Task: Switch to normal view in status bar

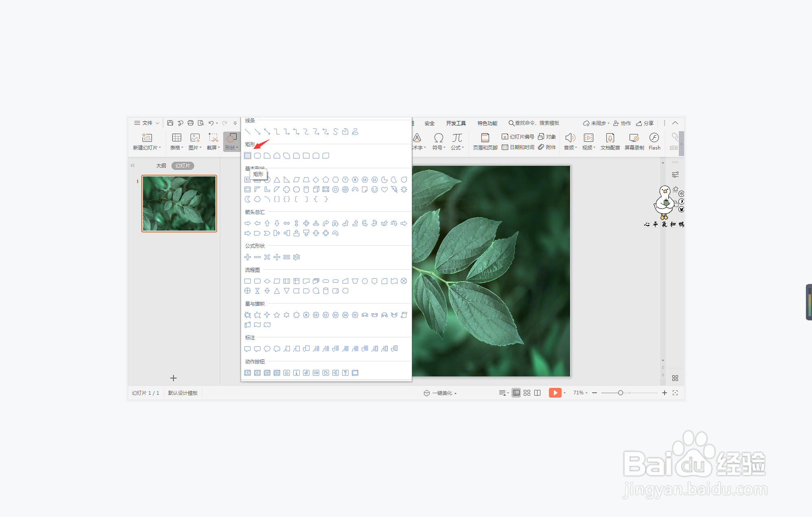Action: pos(516,393)
